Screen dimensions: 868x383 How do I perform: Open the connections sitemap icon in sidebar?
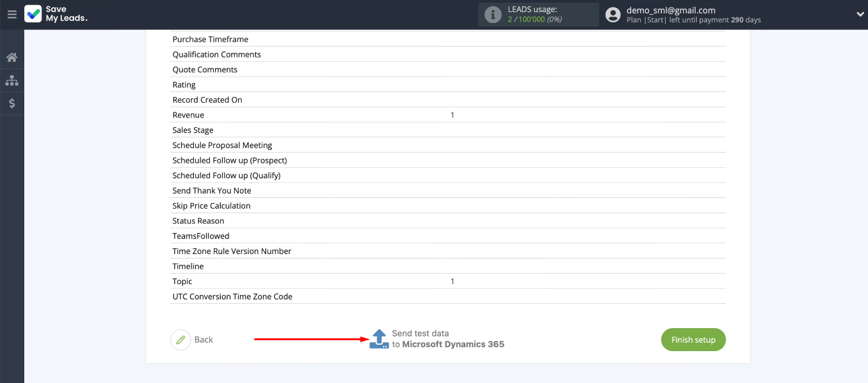[x=11, y=80]
